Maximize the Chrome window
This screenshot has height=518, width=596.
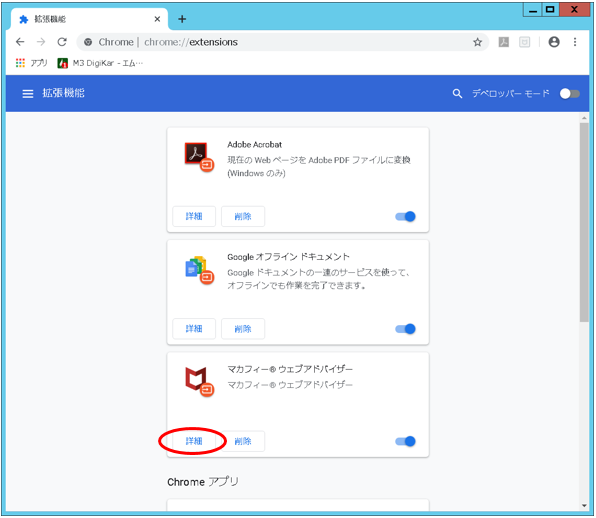coord(550,10)
